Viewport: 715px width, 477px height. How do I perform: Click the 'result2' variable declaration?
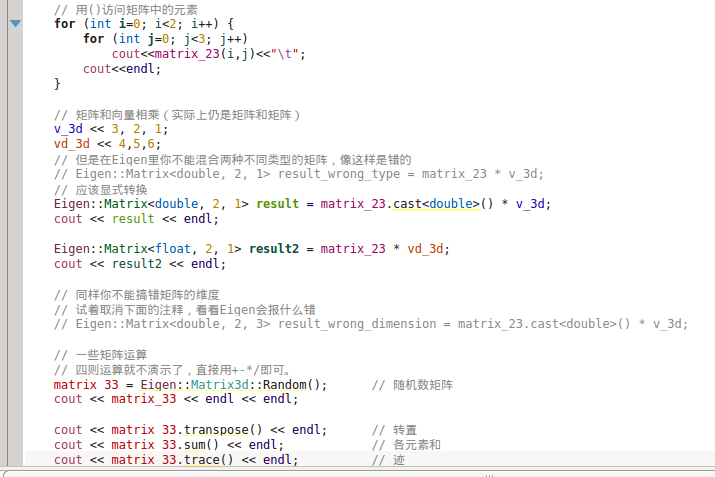tap(274, 249)
